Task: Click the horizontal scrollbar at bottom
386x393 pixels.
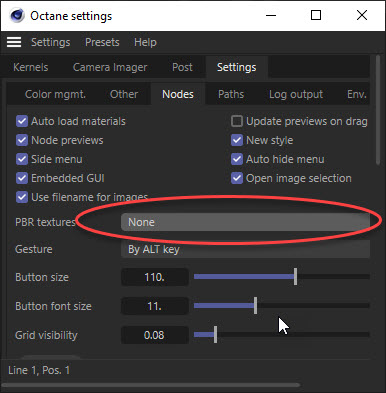Action: click(151, 385)
